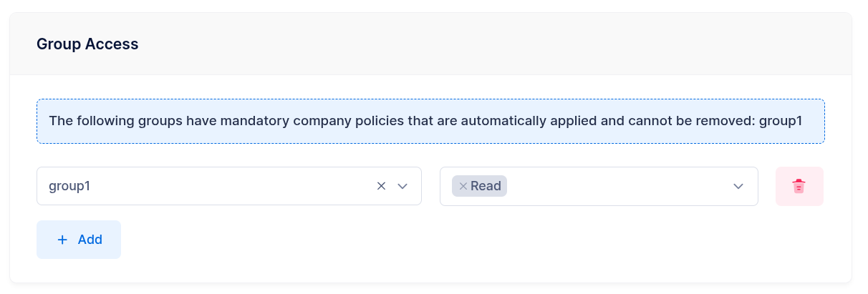Remove the Read permission tag
Image resolution: width=868 pixels, height=294 pixels.
[463, 186]
